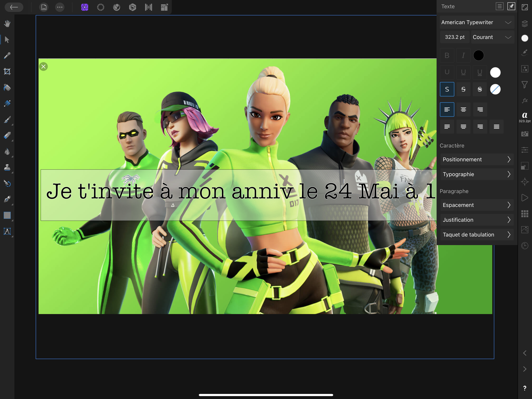Select the Paint Brush tool
Image resolution: width=532 pixels, height=399 pixels.
coord(7,119)
